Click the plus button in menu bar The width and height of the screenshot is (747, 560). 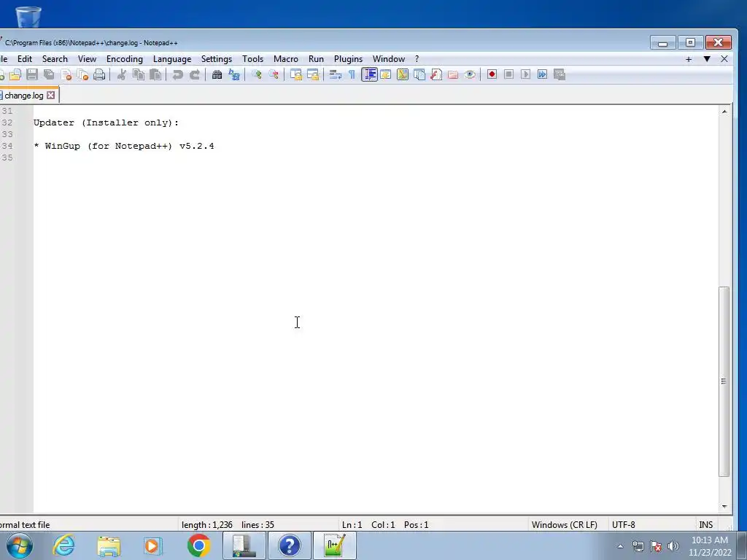pos(689,59)
